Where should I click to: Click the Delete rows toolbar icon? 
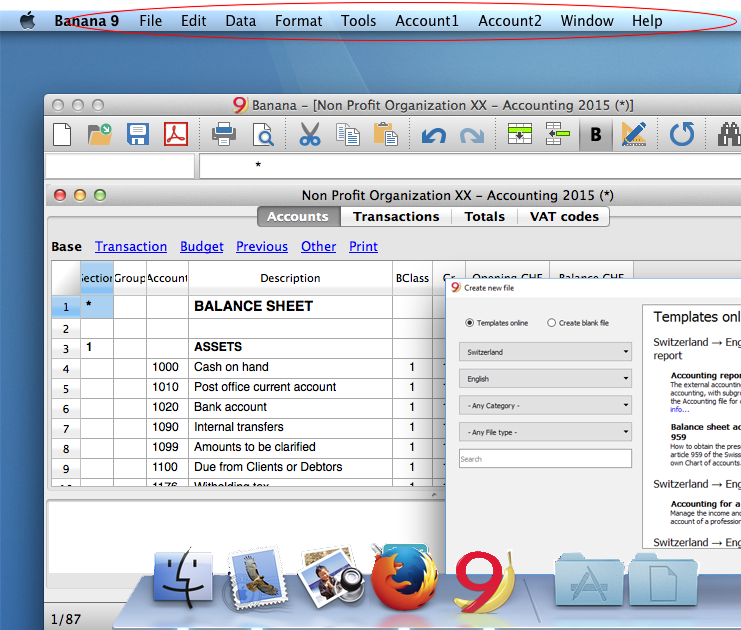(x=557, y=134)
